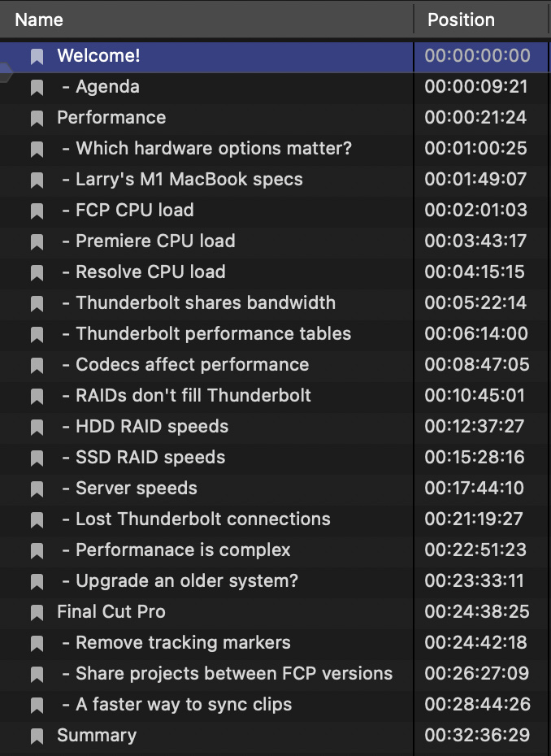Select the Thunderbolt performance tables entry
The height and width of the screenshot is (756, 551).
[x=275, y=333]
